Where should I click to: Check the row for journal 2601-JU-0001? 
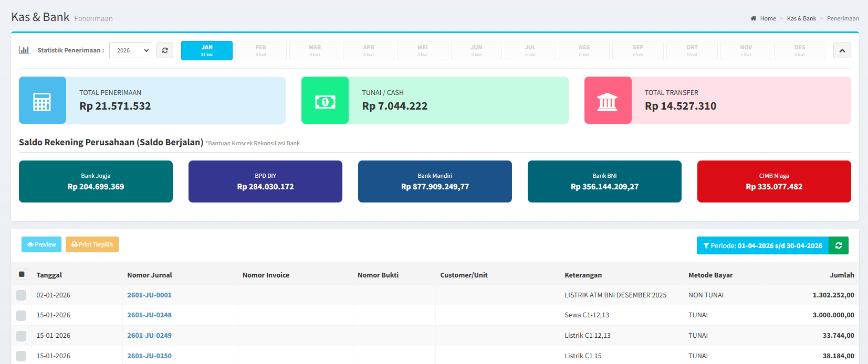click(21, 295)
